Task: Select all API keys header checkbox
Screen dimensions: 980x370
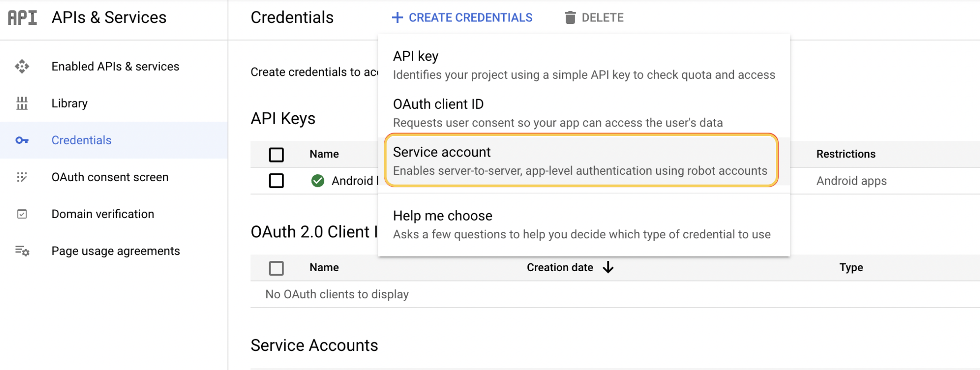Action: (x=276, y=155)
